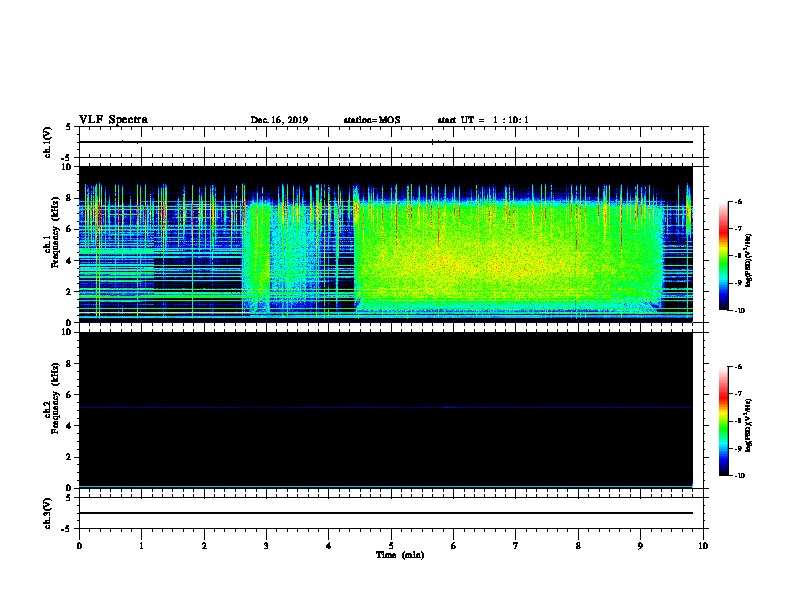Image resolution: width=792 pixels, height=612 pixels.
Task: Click the "Time (min)" axis label
Action: (x=400, y=555)
